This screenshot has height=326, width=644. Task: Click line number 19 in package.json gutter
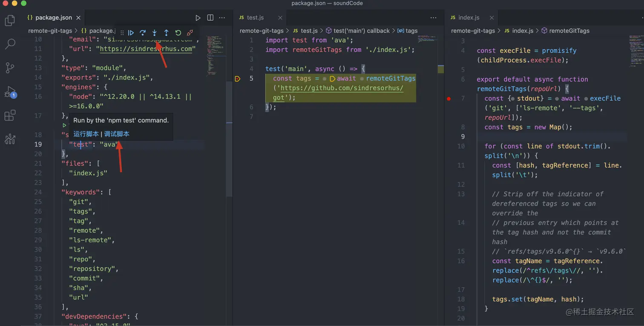tap(38, 145)
